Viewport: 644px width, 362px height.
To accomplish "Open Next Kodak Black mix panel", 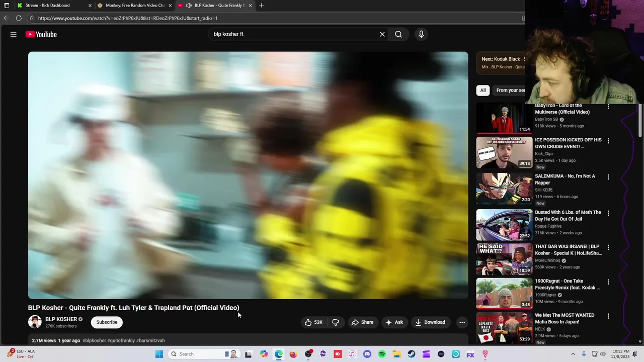I will pos(501,62).
